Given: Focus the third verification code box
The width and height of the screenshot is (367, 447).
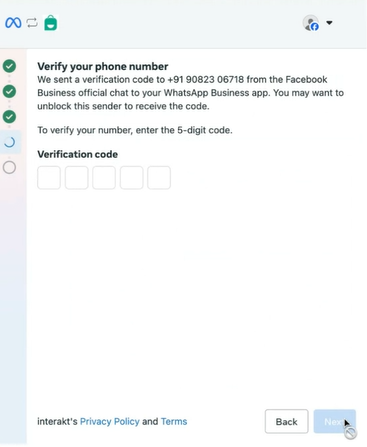Looking at the screenshot, I should point(104,178).
